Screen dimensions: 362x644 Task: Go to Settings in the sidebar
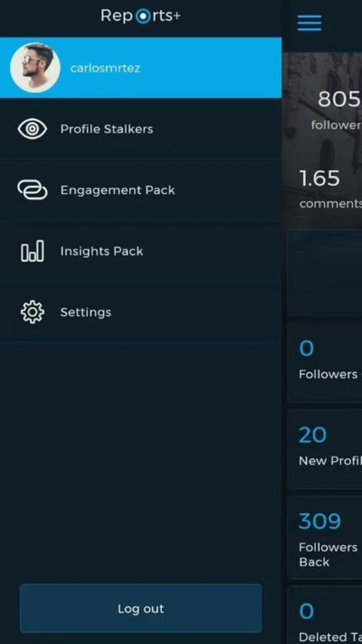(x=141, y=312)
